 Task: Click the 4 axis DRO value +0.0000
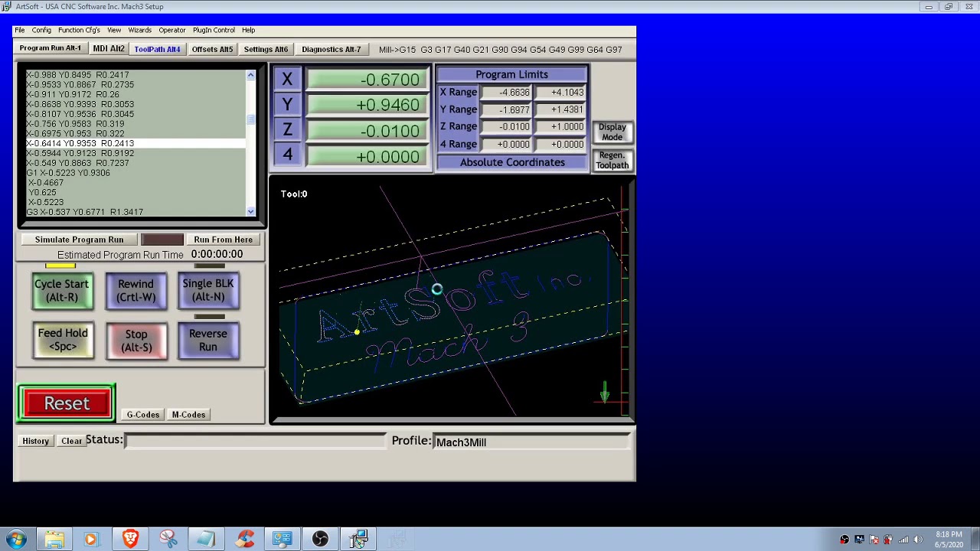tap(366, 156)
